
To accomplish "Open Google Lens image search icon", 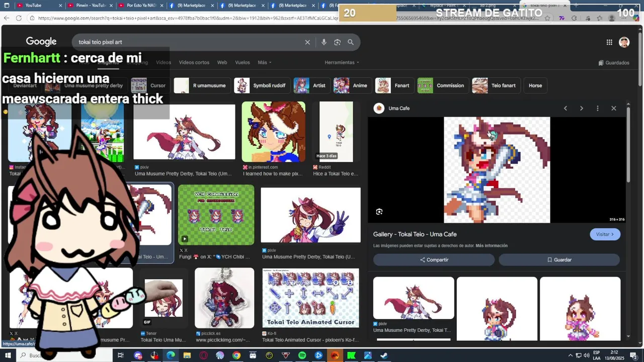I will click(338, 42).
